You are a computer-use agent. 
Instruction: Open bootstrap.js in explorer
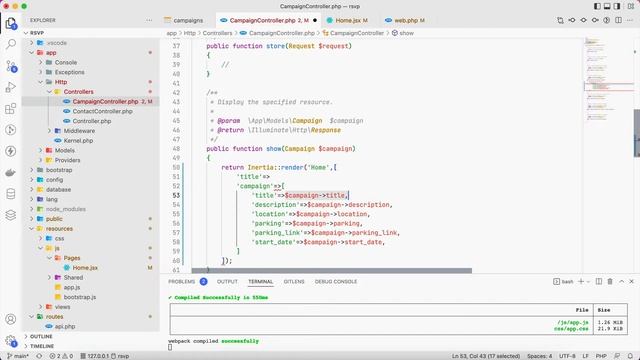(80, 297)
